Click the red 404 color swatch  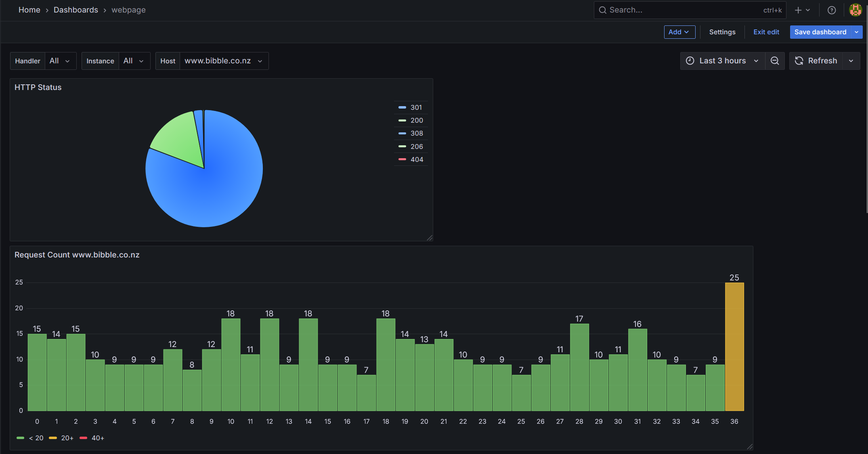[402, 159]
